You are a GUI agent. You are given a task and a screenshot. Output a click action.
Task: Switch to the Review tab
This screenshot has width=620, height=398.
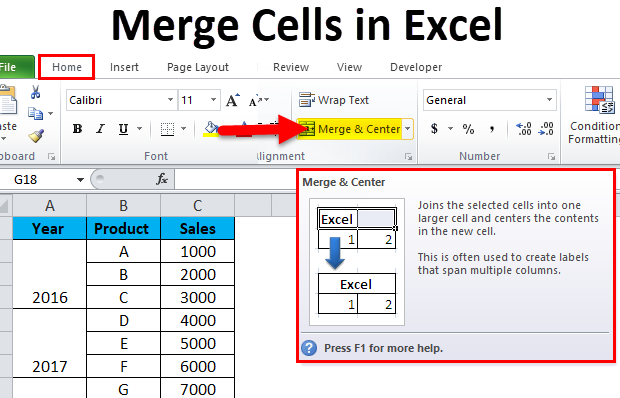[291, 67]
